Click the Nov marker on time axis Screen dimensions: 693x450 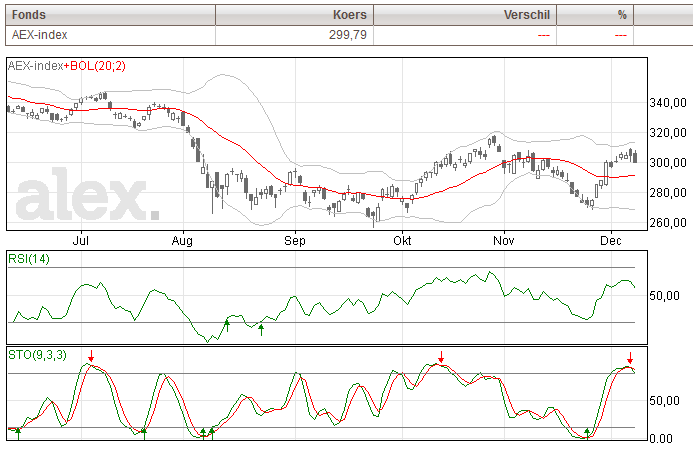(504, 241)
